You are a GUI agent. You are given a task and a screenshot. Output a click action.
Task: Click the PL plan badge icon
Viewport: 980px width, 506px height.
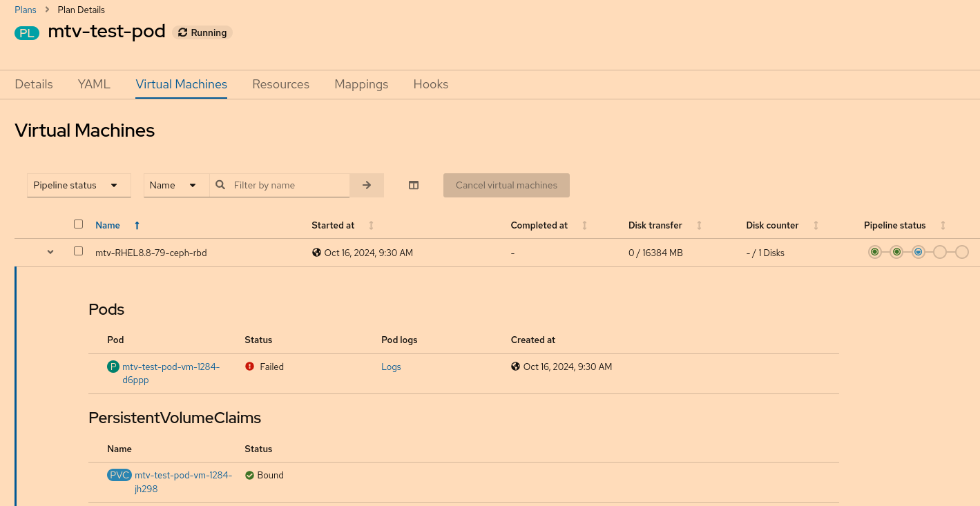[27, 32]
